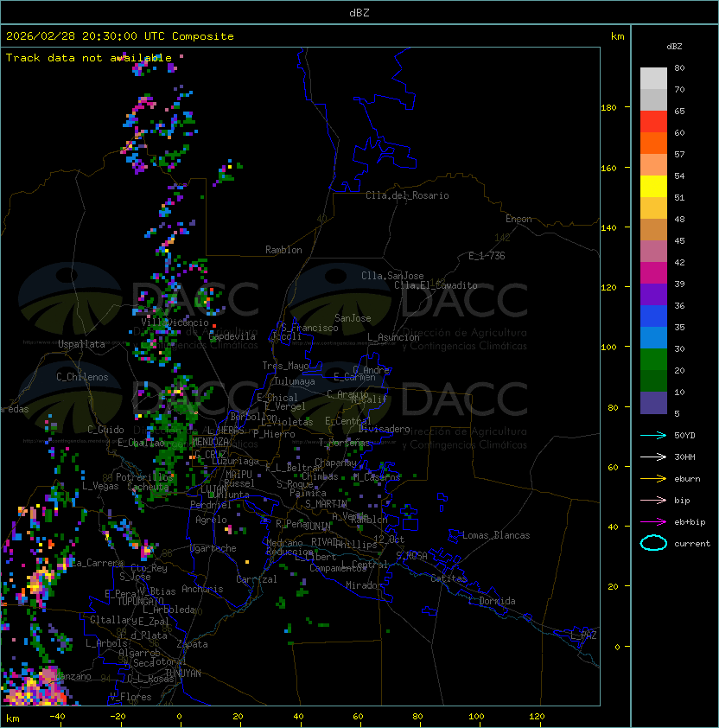This screenshot has width=719, height=728.
Task: Click the yellow eburn arrow in the legend
Action: pos(653,479)
